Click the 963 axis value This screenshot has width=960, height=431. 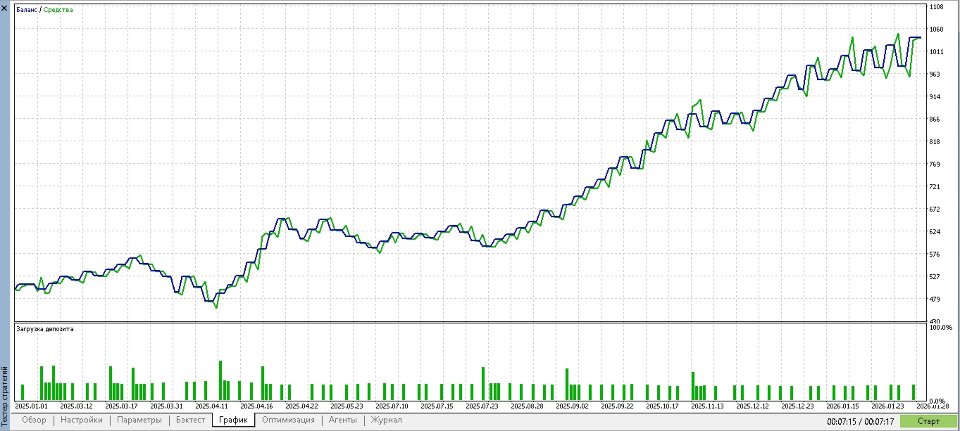[935, 75]
